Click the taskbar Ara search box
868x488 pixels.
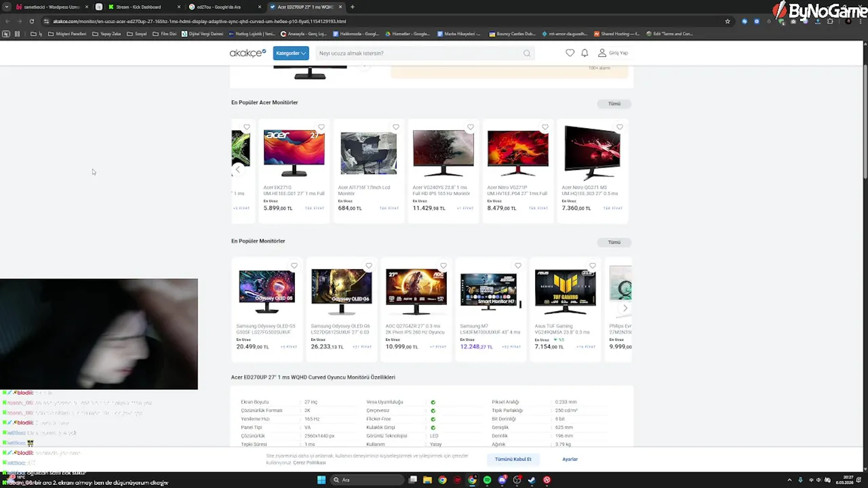pyautogui.click(x=367, y=480)
